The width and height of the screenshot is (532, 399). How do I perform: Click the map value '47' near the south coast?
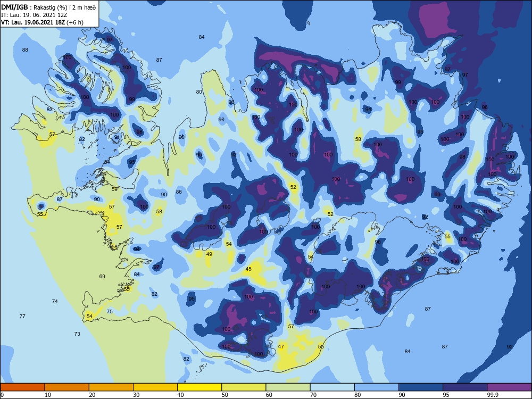(281, 347)
